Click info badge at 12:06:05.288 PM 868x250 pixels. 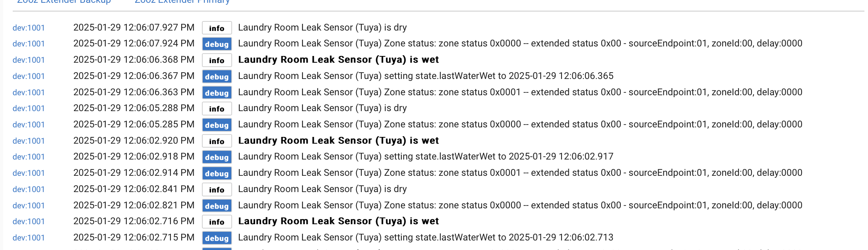tap(217, 109)
